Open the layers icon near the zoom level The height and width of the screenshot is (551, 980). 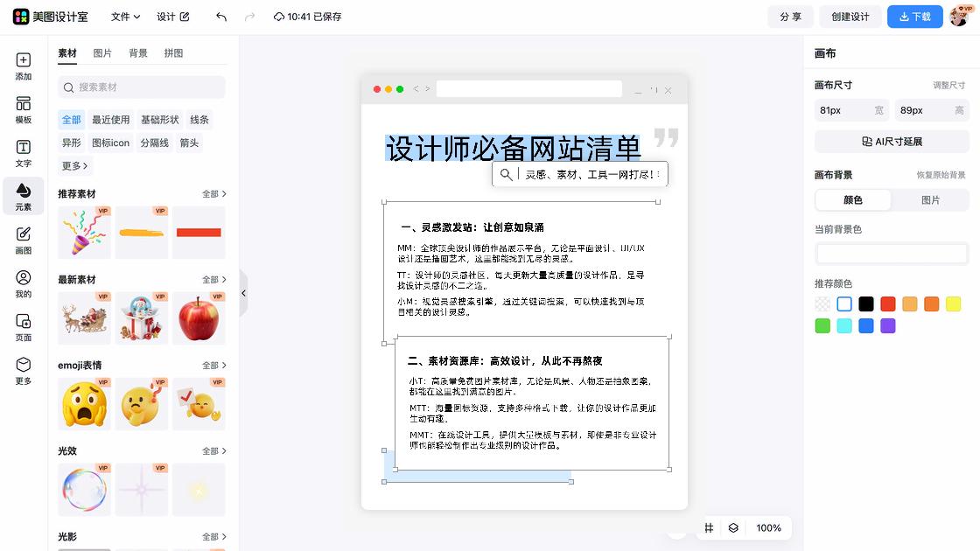733,527
